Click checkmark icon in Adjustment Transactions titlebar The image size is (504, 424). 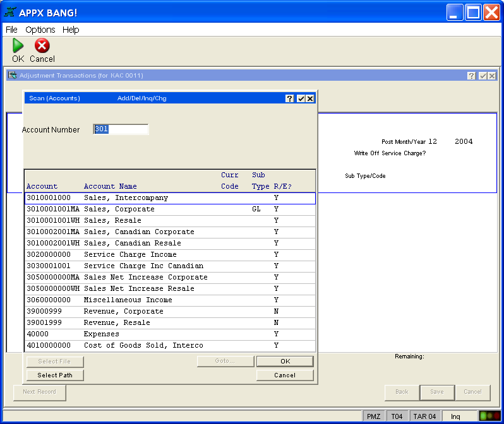pyautogui.click(x=482, y=76)
